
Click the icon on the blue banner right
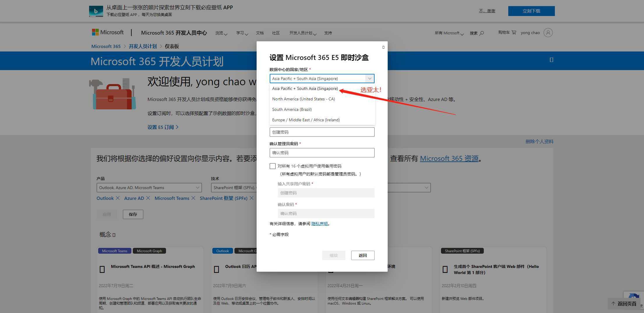pos(551,60)
